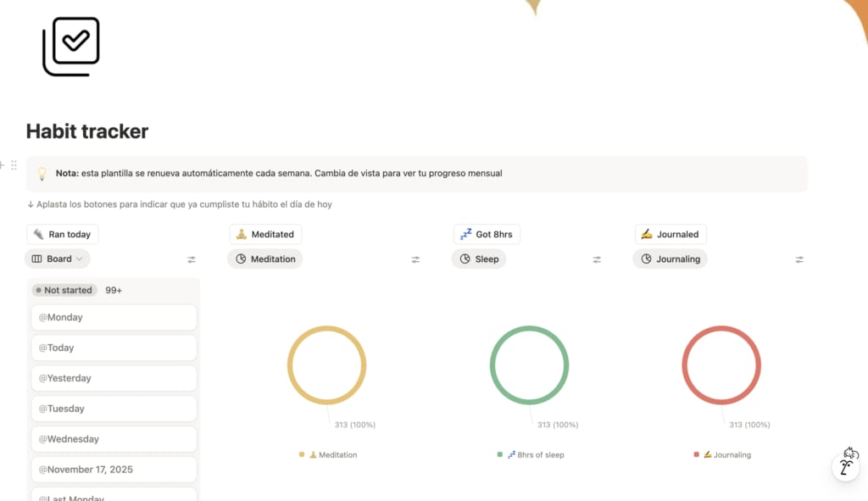
Task: Click the lightbulb icon in the note callout
Action: [42, 174]
